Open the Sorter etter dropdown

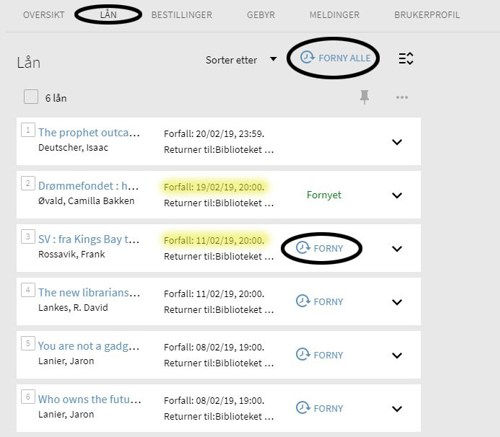[241, 60]
